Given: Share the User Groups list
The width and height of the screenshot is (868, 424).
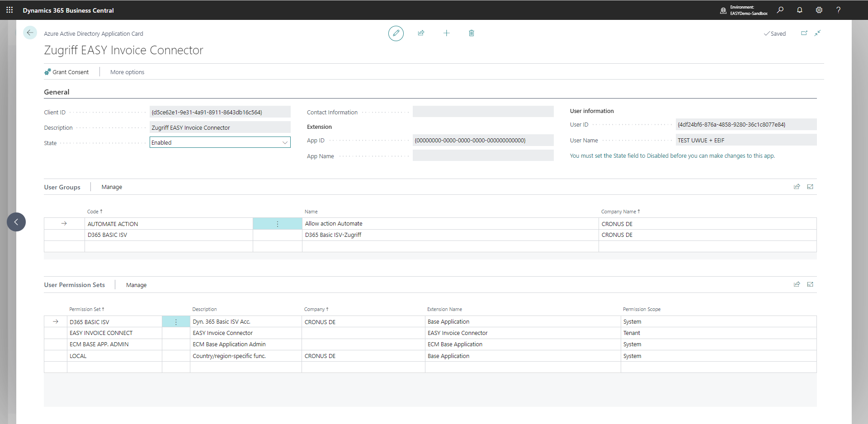Looking at the screenshot, I should (797, 187).
